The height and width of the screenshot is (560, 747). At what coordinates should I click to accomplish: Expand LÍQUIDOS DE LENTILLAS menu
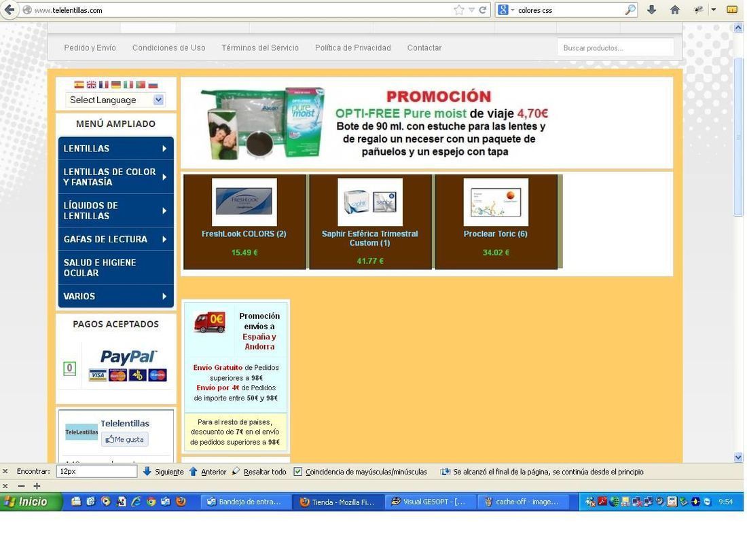pos(115,210)
